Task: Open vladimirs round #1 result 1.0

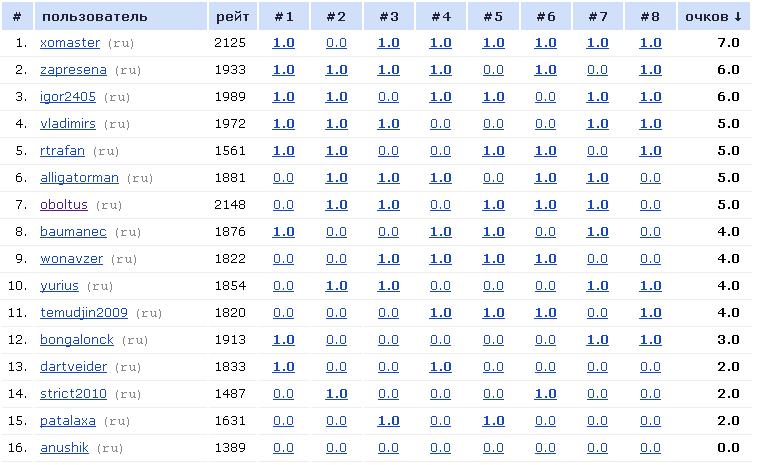Action: click(283, 124)
